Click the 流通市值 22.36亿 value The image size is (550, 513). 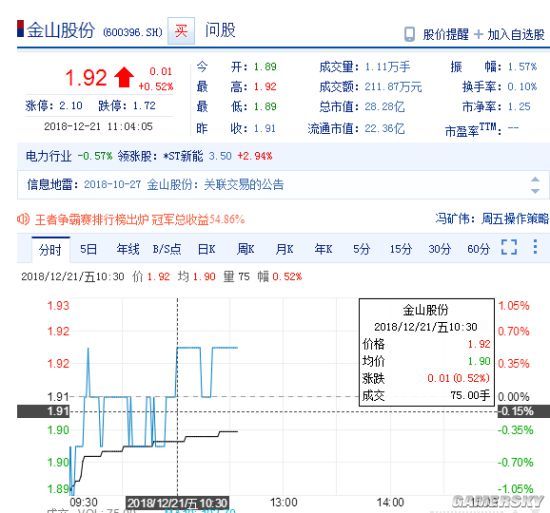click(x=385, y=129)
